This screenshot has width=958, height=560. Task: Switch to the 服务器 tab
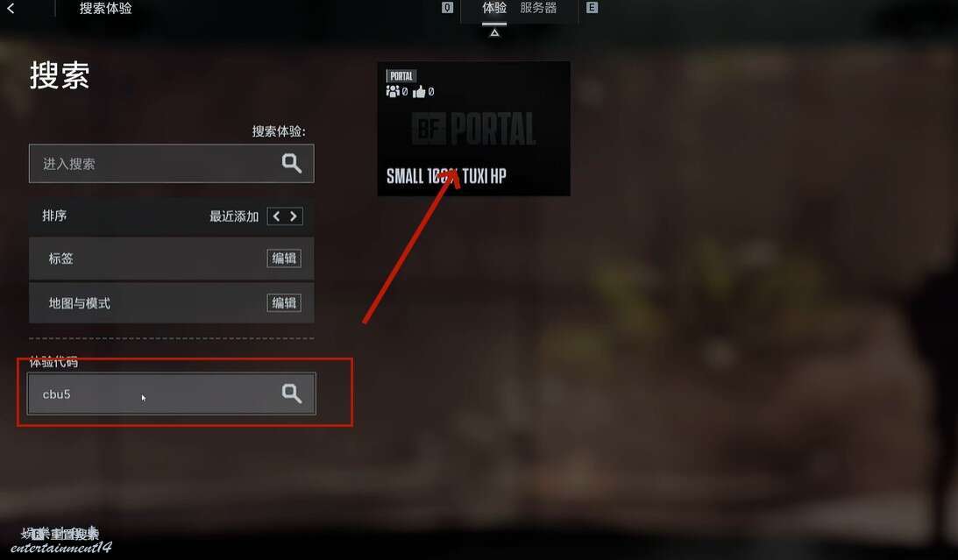pyautogui.click(x=538, y=9)
